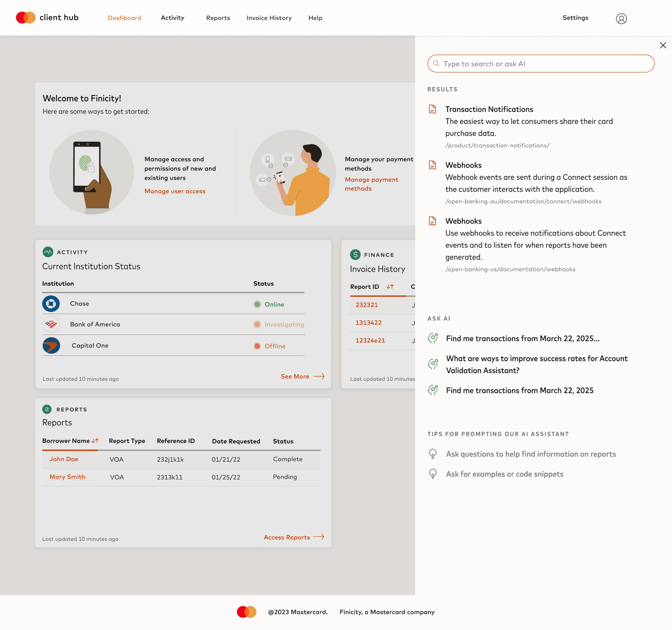Click Manage payment methods link
Viewport: 672px width, 630px height.
[372, 184]
